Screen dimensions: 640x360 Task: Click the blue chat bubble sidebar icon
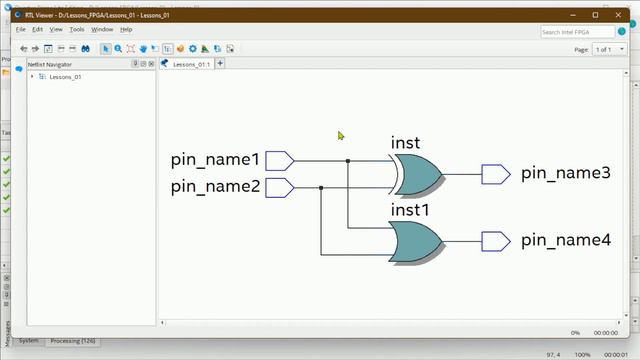click(x=19, y=69)
